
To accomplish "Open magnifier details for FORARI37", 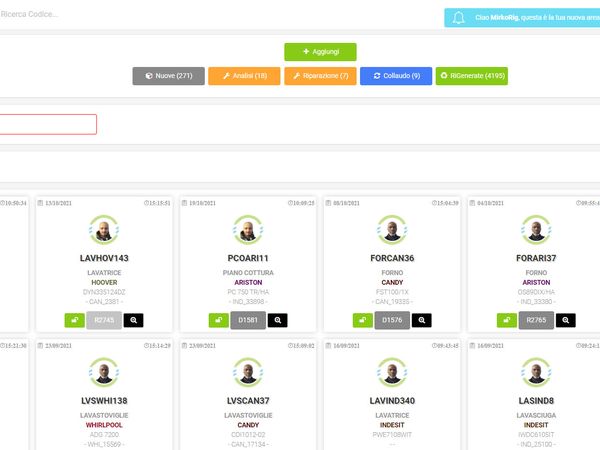I will click(x=566, y=320).
